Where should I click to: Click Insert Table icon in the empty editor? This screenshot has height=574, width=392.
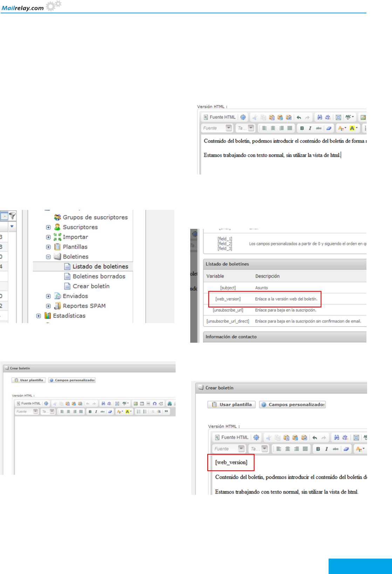142,403
